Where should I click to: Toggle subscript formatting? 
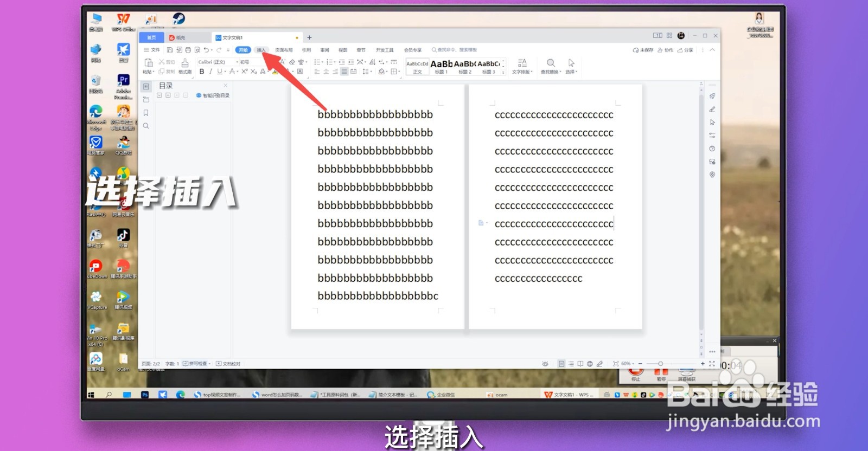(253, 72)
